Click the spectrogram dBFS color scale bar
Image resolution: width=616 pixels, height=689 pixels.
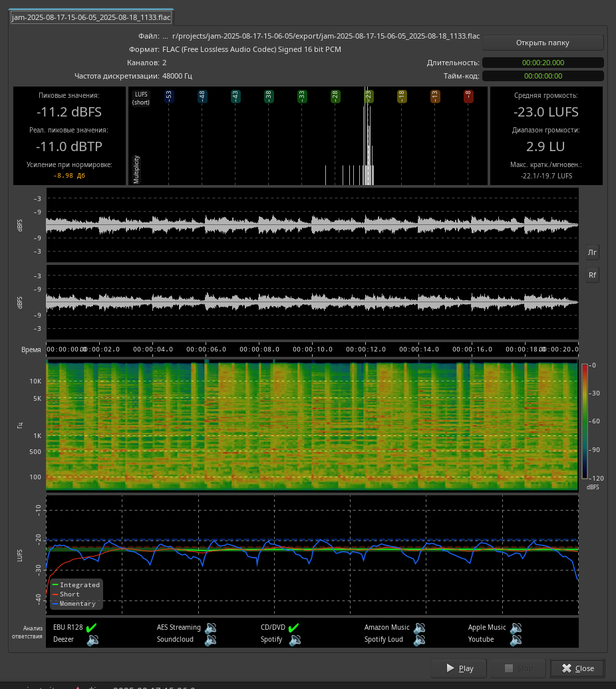584,421
